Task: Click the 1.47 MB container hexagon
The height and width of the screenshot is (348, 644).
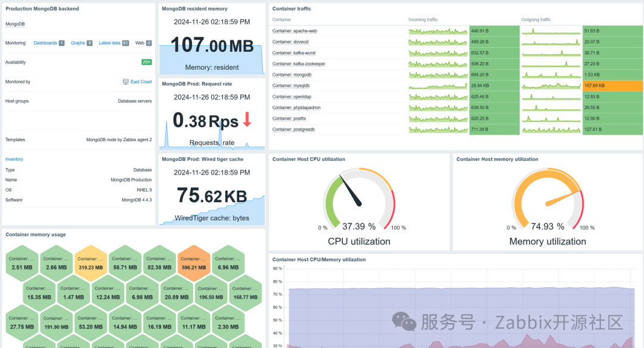Action: pyautogui.click(x=73, y=293)
